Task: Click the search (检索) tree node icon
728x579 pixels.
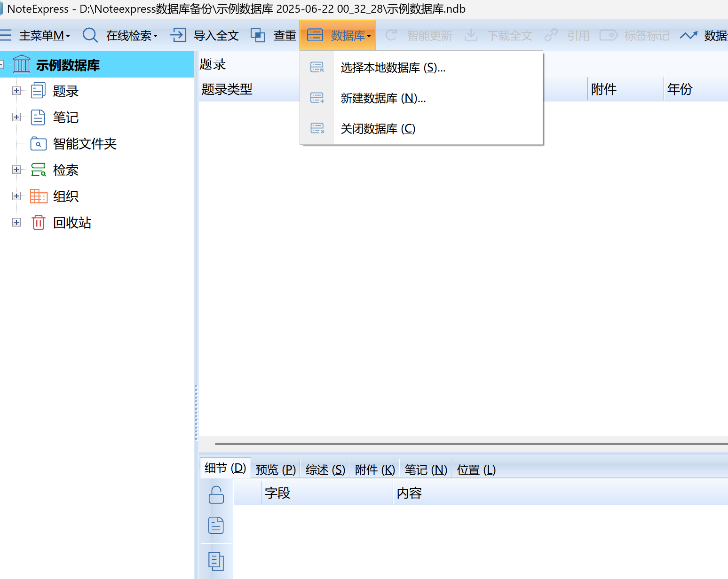Action: coord(39,170)
